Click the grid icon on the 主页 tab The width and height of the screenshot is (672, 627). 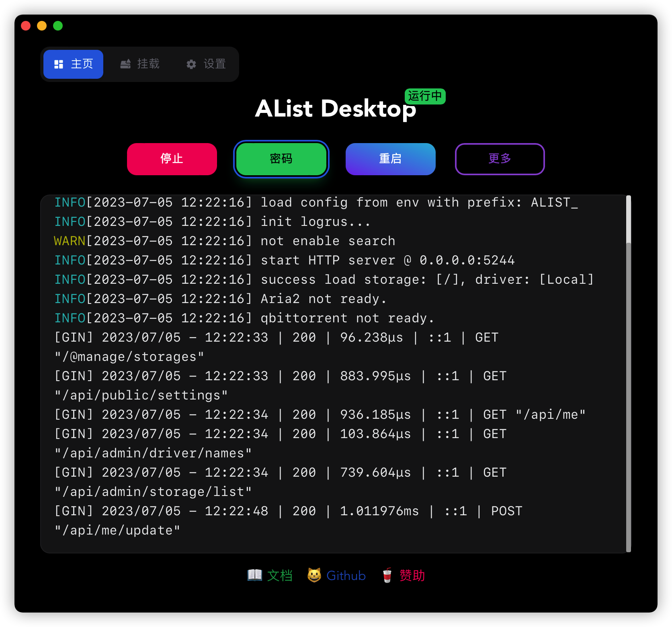(x=59, y=64)
